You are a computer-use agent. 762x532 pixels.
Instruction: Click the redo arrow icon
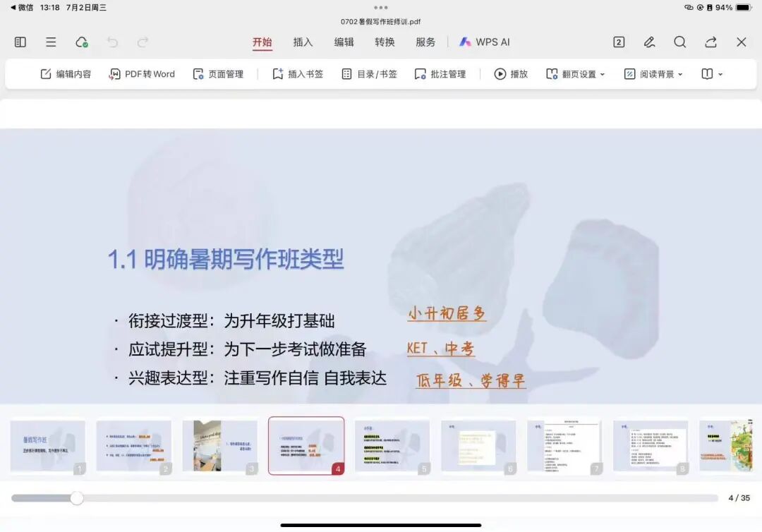[141, 42]
